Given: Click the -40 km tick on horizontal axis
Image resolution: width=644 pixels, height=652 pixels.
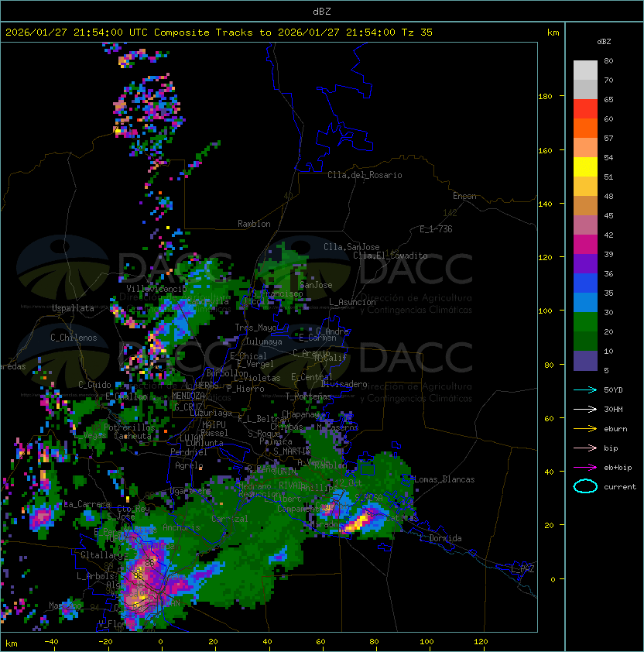Looking at the screenshot, I should point(51,642).
